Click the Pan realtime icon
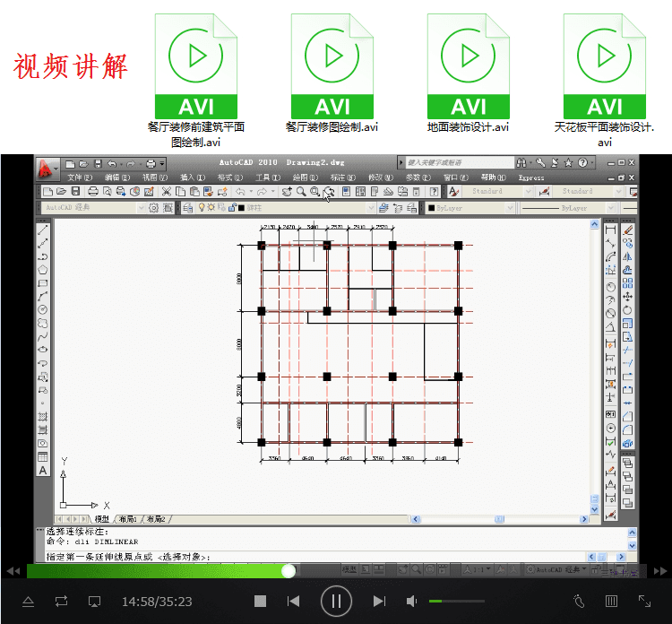Image resolution: width=672 pixels, height=624 pixels. coord(287,192)
